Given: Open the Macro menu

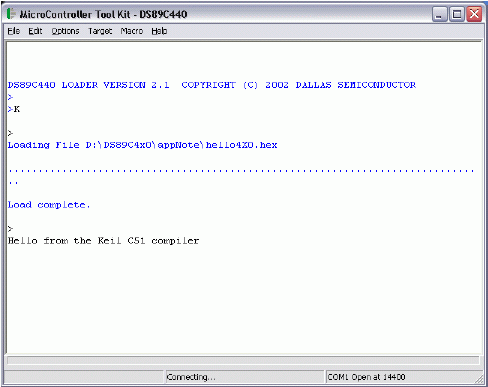Looking at the screenshot, I should point(132,31).
